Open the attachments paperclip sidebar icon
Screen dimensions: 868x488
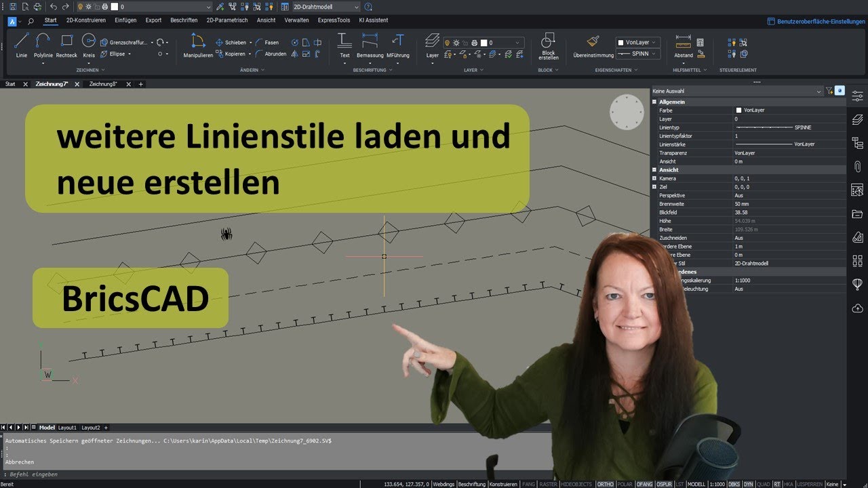point(857,167)
